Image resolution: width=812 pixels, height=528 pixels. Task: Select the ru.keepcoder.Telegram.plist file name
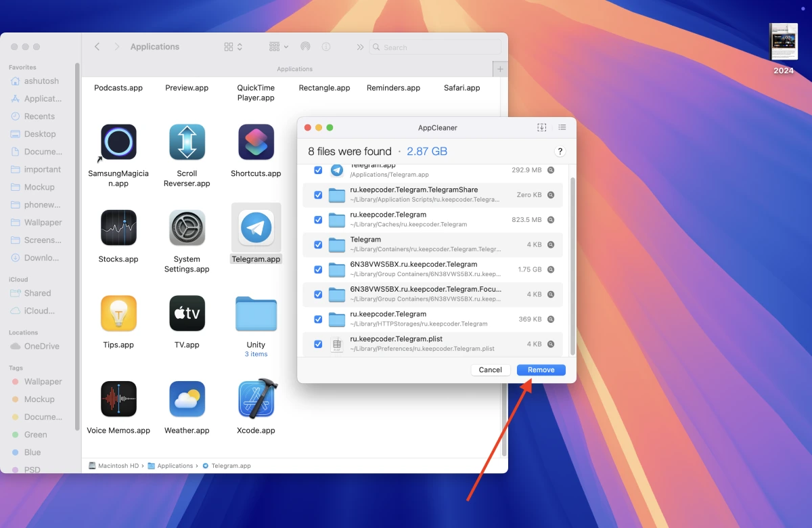tap(397, 339)
